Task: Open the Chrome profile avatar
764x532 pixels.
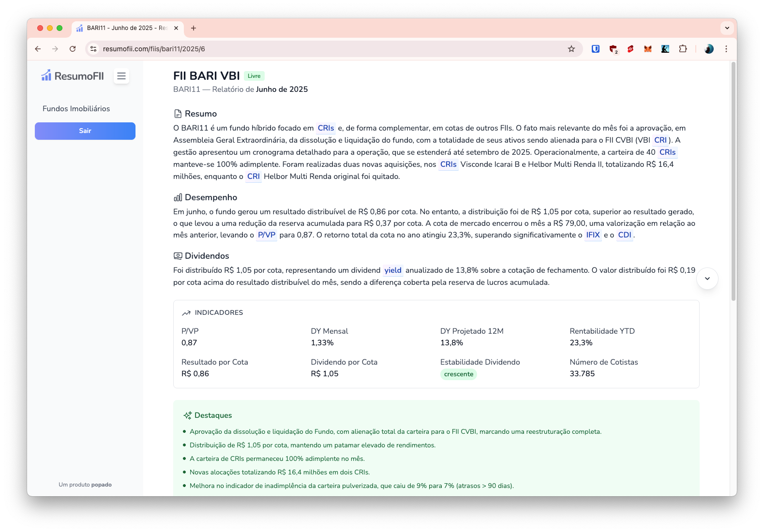Action: coord(709,49)
